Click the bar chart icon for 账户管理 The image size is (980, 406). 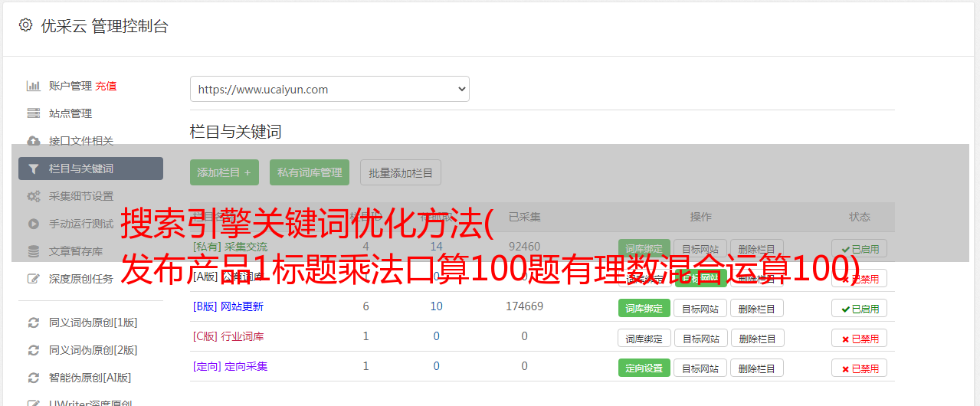34,86
